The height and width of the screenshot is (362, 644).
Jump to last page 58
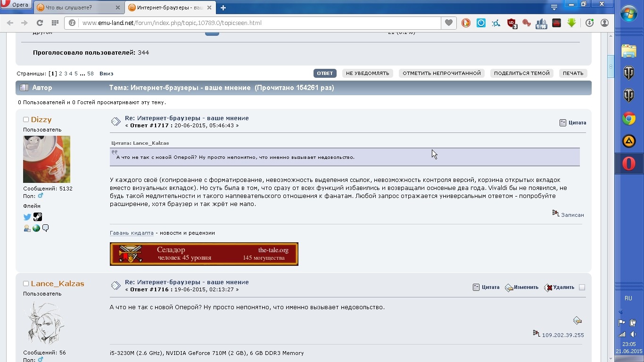(91, 74)
